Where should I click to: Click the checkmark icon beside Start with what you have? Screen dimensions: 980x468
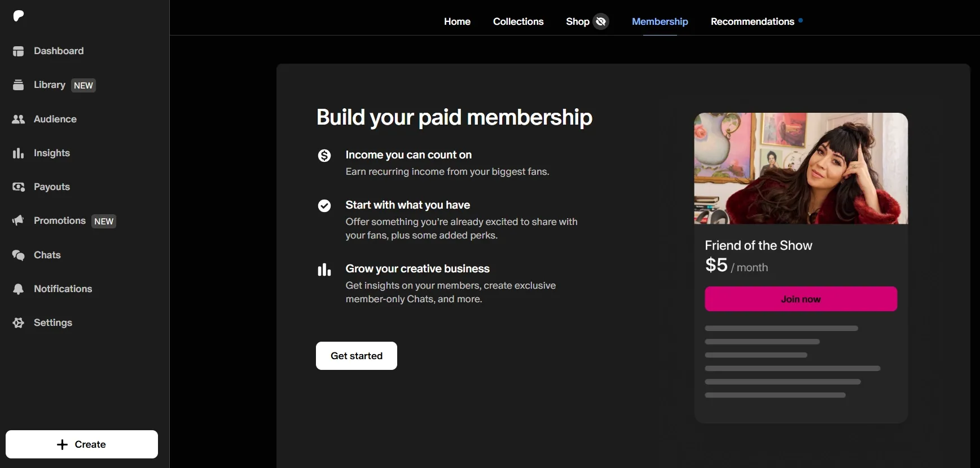pyautogui.click(x=324, y=206)
